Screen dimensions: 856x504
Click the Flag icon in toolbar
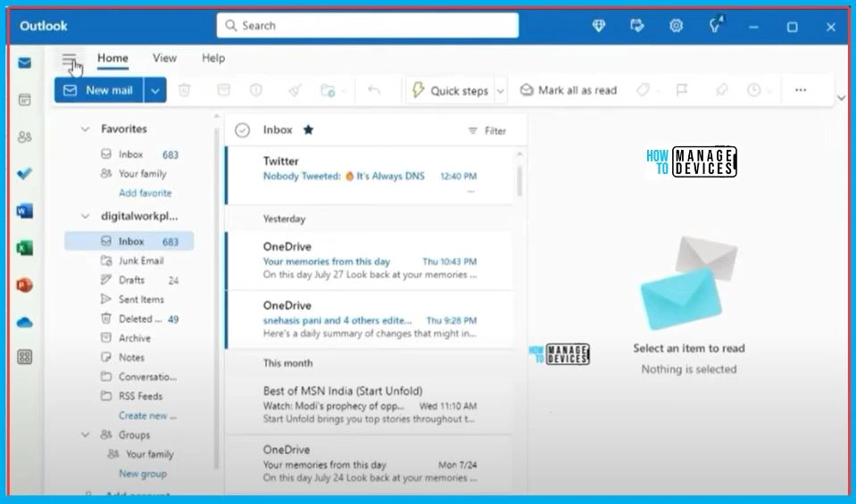682,90
